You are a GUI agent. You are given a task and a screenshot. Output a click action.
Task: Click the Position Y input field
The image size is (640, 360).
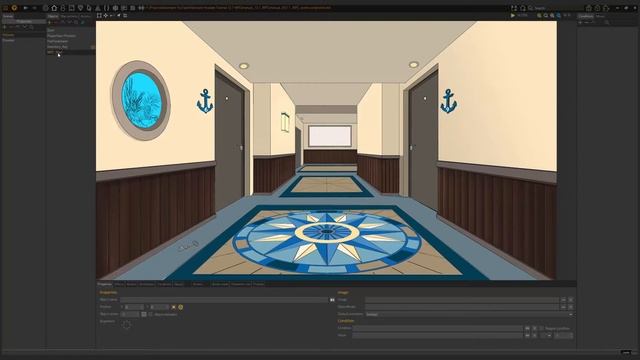tap(160, 307)
